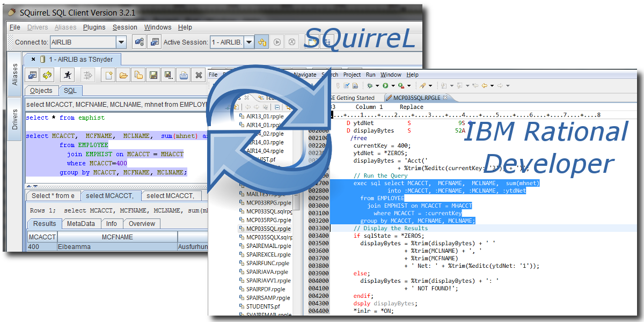
Task: Click the 'Eibeamma' cell in results table
Action: tap(117, 247)
